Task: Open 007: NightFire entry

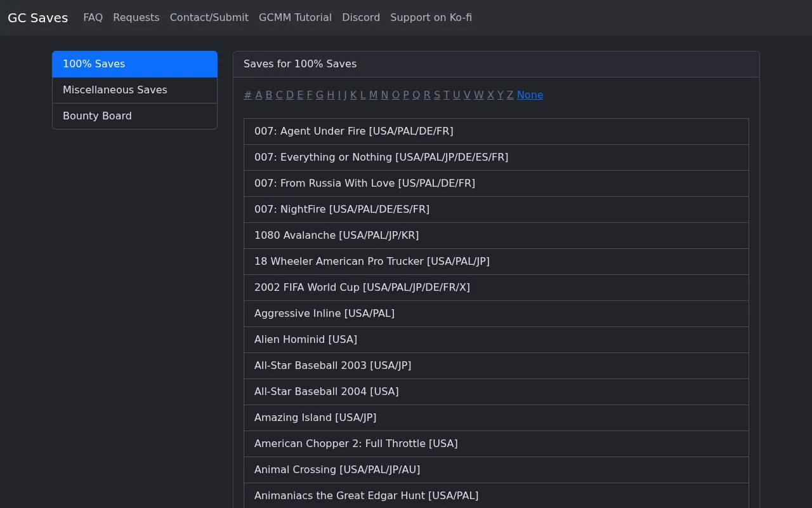Action: click(496, 210)
